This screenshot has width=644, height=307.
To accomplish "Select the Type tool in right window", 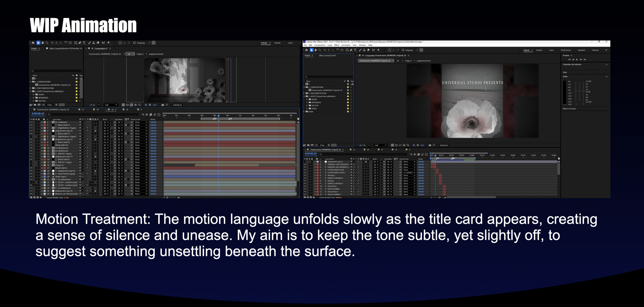I will coord(355,50).
